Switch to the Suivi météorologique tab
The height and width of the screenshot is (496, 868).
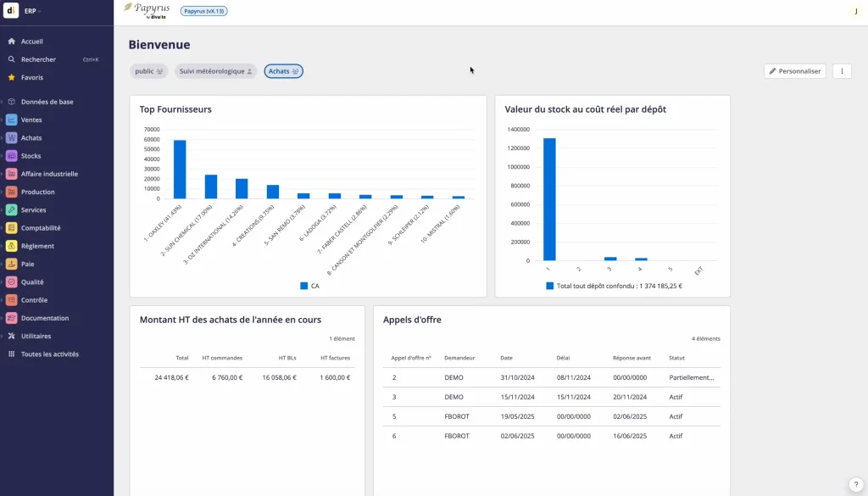click(x=214, y=71)
